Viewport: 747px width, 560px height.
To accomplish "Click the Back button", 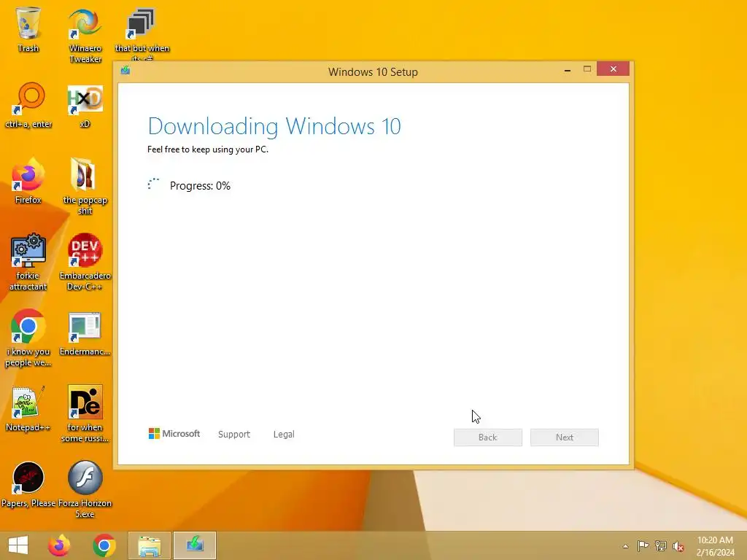I will [x=488, y=437].
